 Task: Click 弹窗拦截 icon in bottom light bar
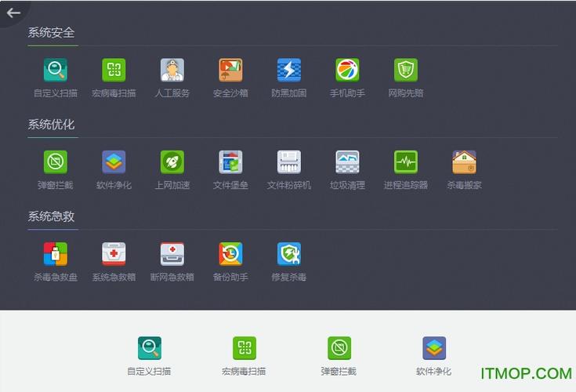tap(339, 348)
